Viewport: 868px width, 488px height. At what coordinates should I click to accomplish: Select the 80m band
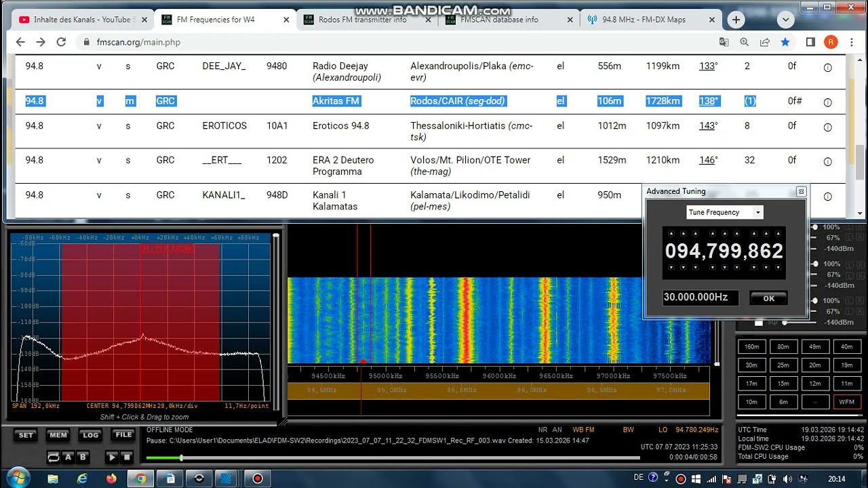(783, 346)
